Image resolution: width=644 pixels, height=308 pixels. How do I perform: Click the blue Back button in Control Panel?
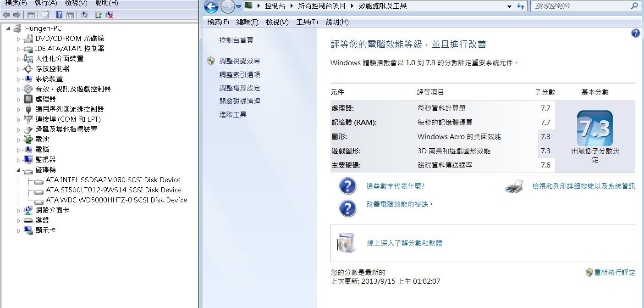(211, 6)
